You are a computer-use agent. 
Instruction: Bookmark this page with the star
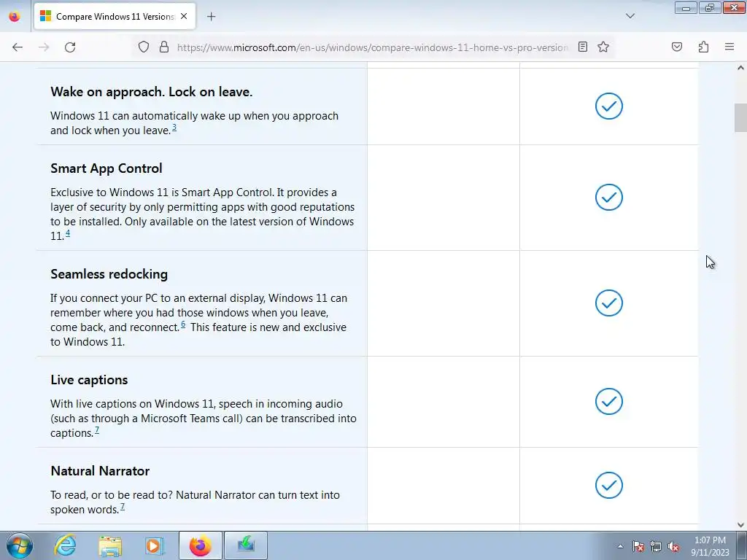tap(603, 47)
